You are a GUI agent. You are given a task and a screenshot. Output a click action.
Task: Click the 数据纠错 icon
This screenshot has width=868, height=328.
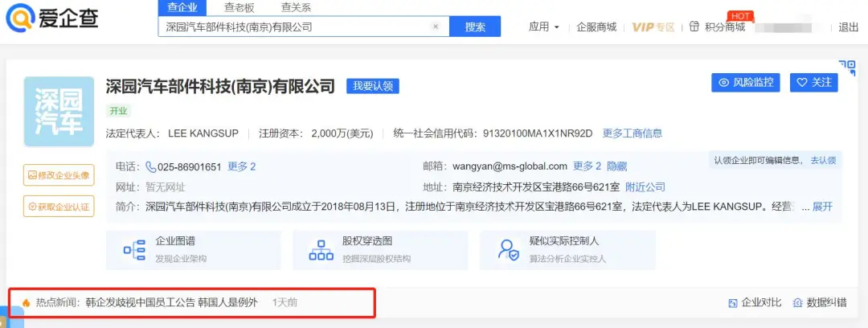(798, 303)
